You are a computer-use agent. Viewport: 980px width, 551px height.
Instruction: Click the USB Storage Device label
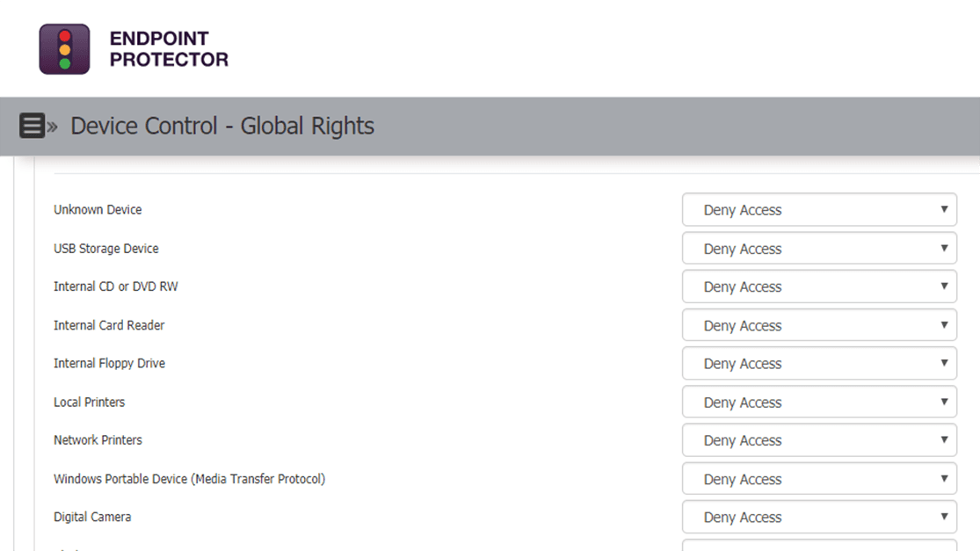coord(106,249)
